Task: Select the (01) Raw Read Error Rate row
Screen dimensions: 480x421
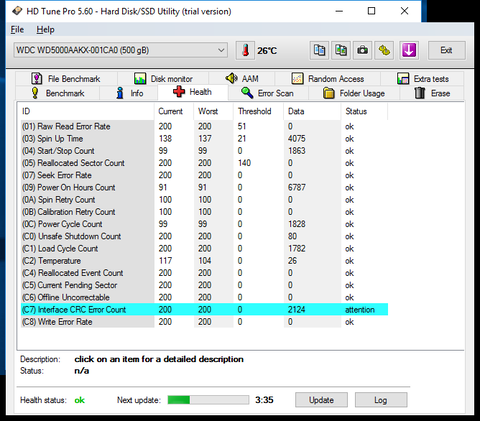Action: [204, 126]
